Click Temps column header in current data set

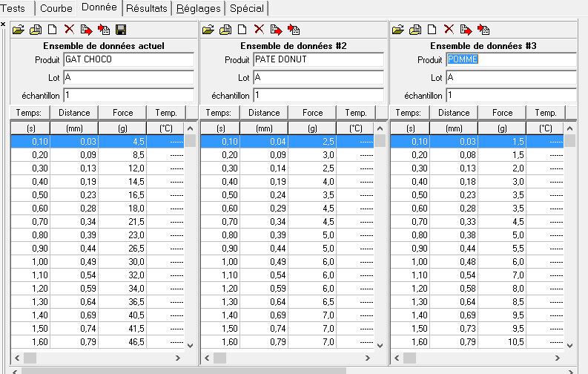[30, 113]
